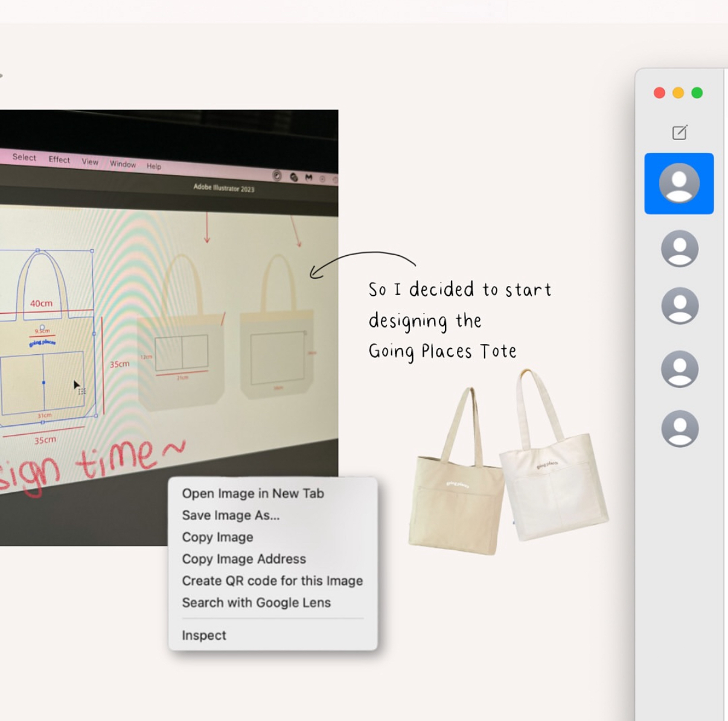Select Save Image As... from context menu
The width and height of the screenshot is (728, 721).
pos(231,515)
